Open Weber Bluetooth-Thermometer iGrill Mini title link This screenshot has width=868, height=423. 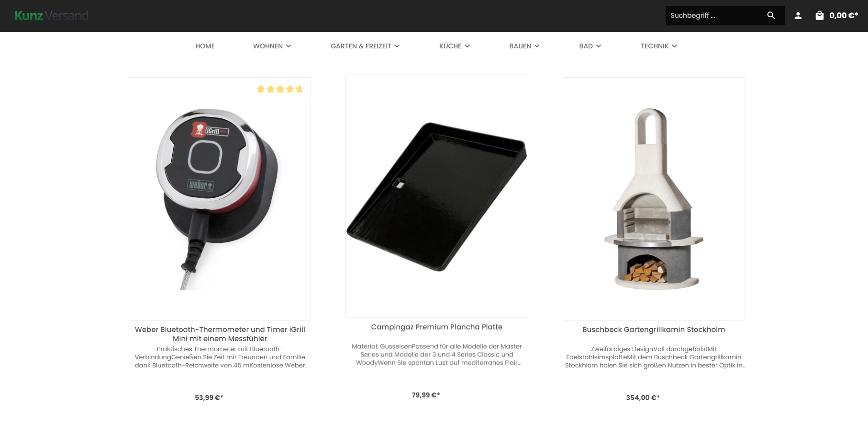point(220,334)
